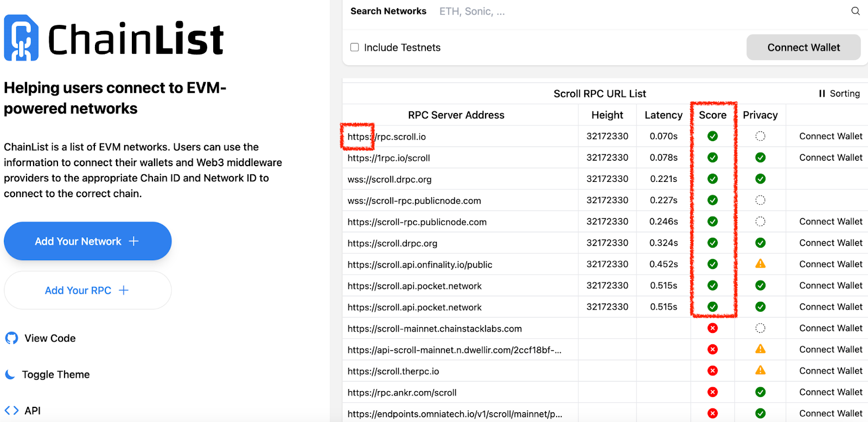The height and width of the screenshot is (422, 868).
Task: Click dashed privacy circle for rpc.scroll.io
Action: 761,136
